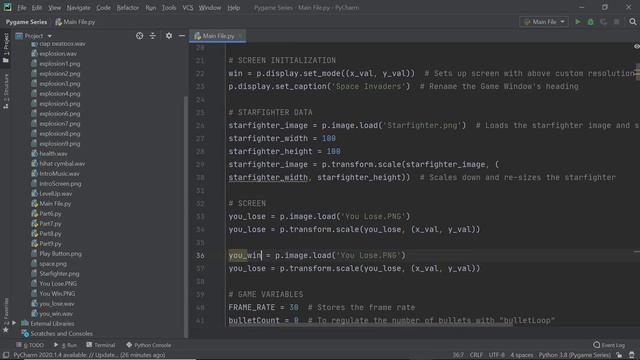
Task: Click the 36:7 cursor position indicator
Action: tap(458, 355)
